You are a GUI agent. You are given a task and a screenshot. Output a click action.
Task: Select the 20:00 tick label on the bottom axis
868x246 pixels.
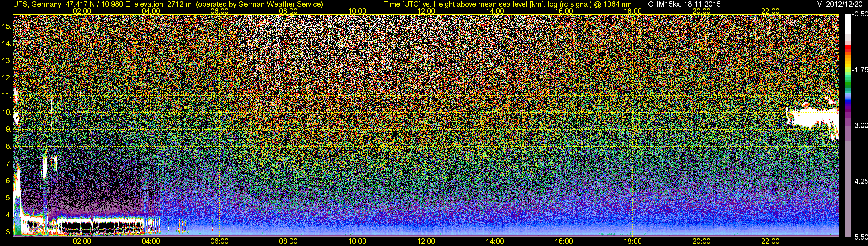[x=701, y=241]
